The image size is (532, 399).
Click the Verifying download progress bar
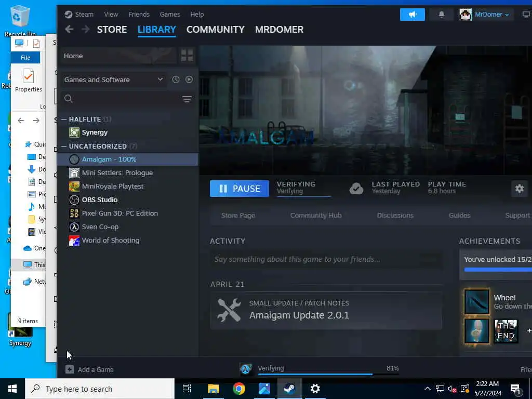(x=328, y=374)
